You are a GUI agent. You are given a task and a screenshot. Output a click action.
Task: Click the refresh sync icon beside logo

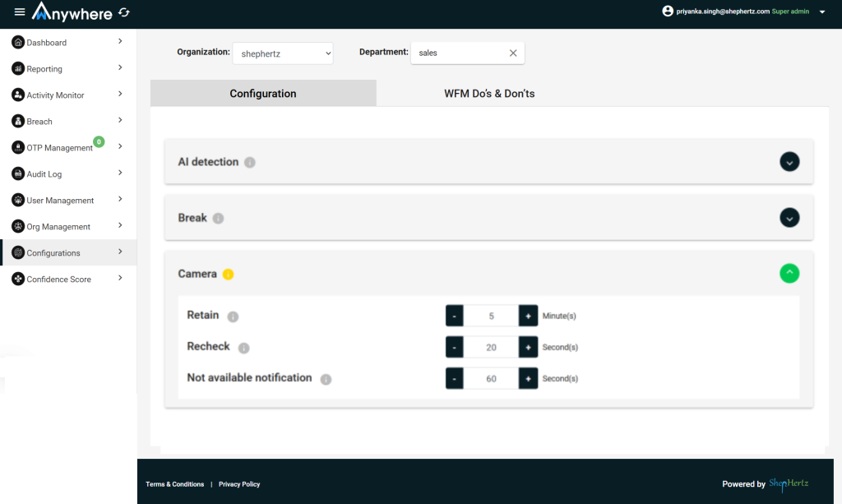click(123, 12)
